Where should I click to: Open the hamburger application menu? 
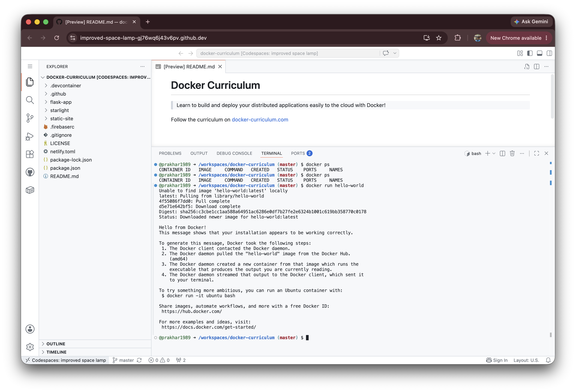tap(30, 66)
